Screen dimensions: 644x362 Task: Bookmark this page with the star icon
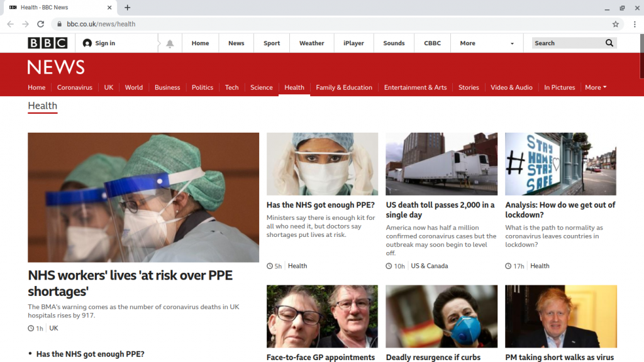pyautogui.click(x=615, y=25)
